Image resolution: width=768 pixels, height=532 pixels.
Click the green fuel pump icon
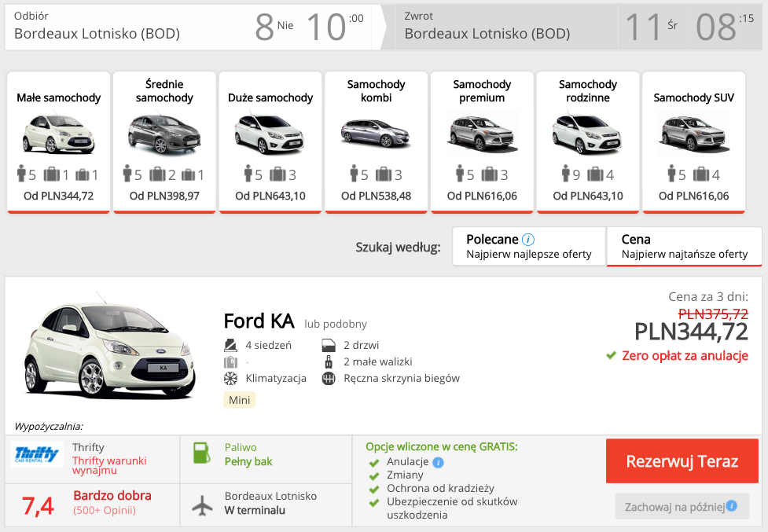[202, 454]
